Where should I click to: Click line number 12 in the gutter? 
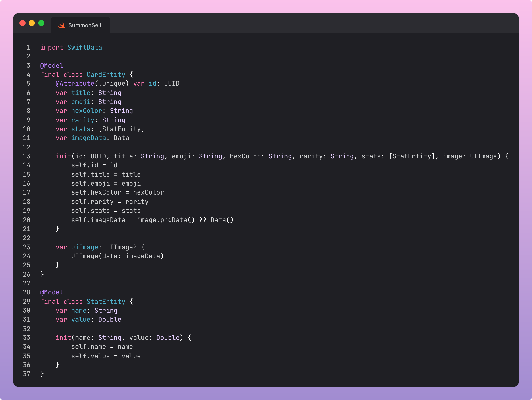coord(26,147)
